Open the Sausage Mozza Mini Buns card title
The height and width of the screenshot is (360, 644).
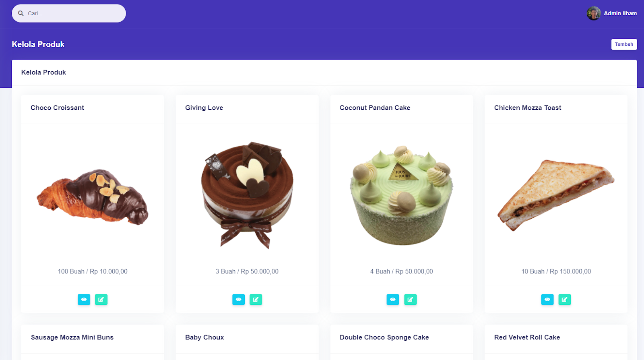point(72,337)
